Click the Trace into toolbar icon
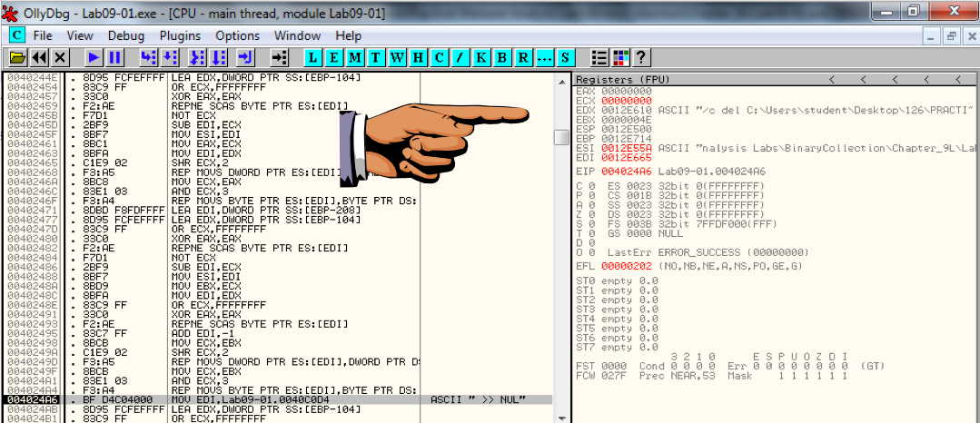Screen dimensions: 980x423 point(197,58)
